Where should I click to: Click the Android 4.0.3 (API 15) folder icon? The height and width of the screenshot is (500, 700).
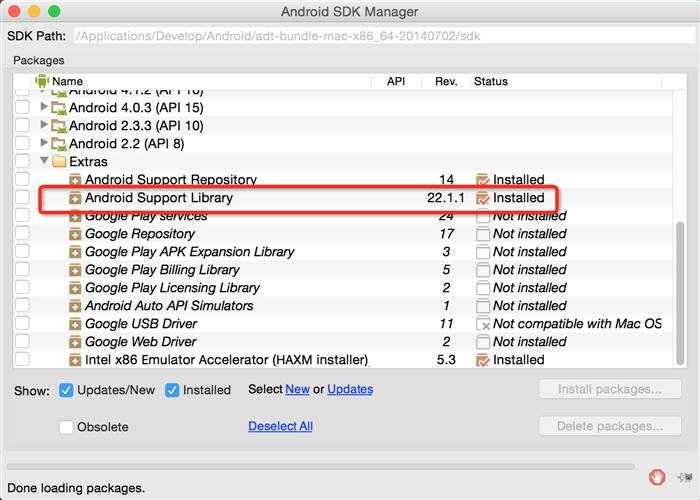58,108
